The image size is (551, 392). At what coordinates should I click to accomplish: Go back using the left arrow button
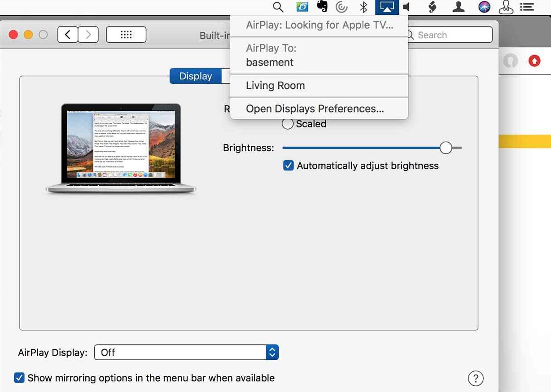pos(68,35)
